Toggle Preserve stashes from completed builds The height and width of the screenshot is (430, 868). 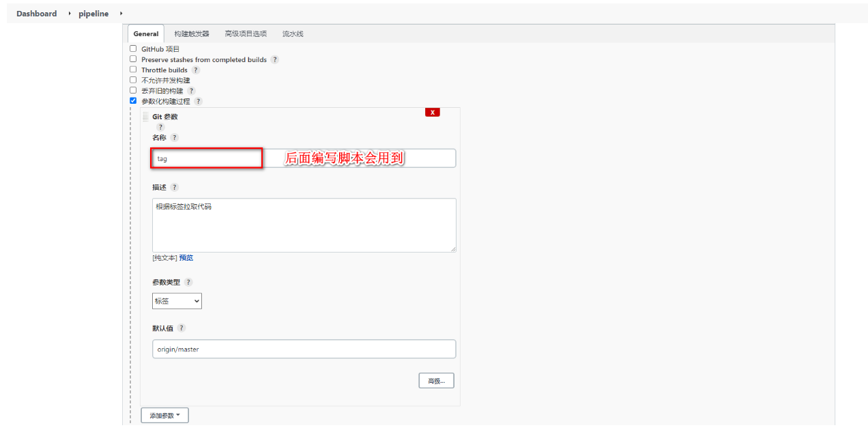[x=133, y=59]
